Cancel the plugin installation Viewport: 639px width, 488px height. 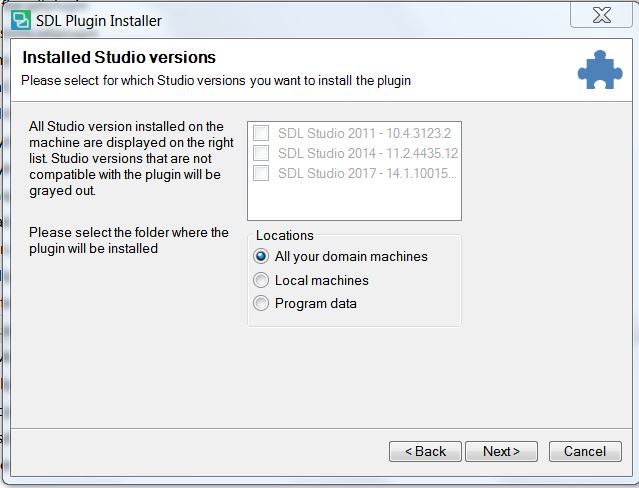point(585,451)
